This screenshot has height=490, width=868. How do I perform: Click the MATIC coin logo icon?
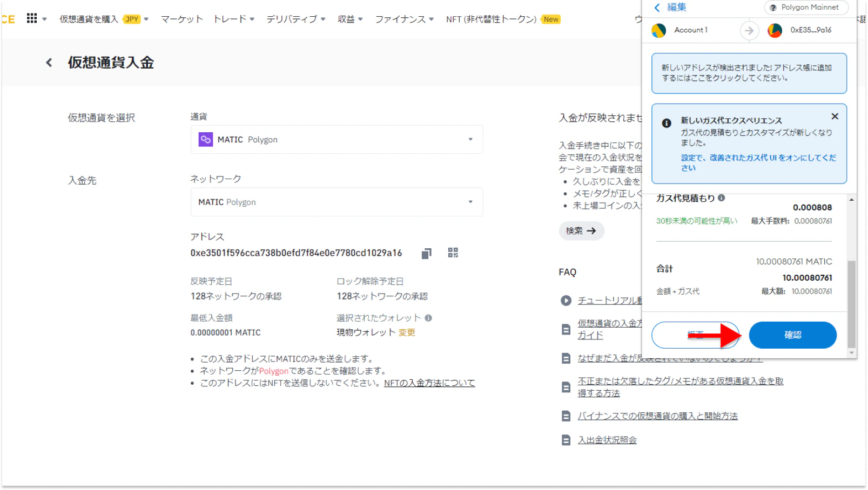click(206, 139)
